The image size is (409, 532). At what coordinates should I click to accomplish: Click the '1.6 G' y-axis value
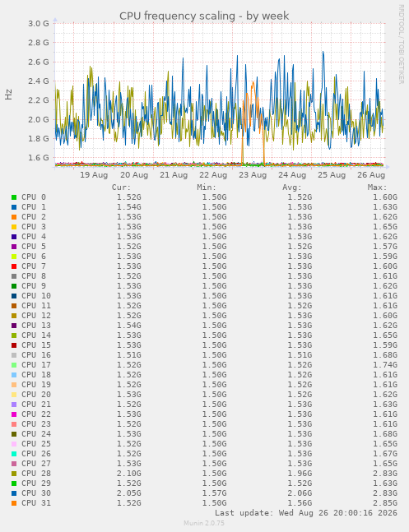tap(39, 157)
